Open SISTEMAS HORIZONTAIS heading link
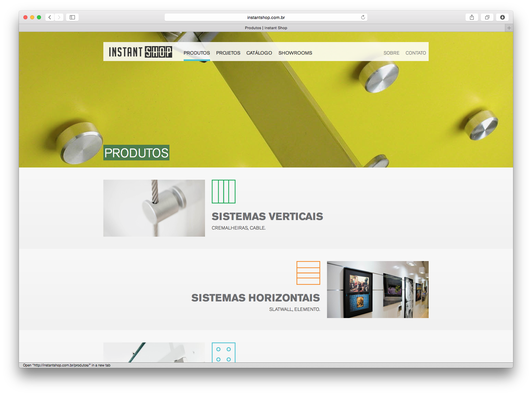The width and height of the screenshot is (532, 395). pyautogui.click(x=255, y=298)
